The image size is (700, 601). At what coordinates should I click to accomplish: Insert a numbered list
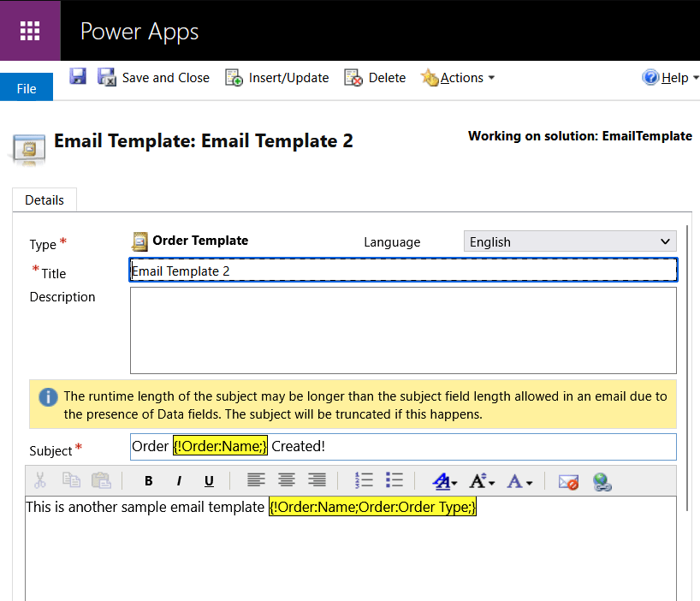364,480
